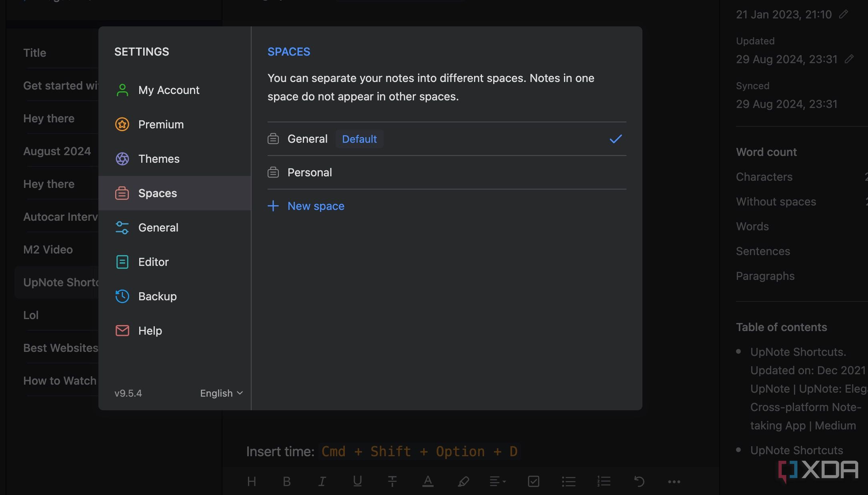
Task: Click the Spaces briefcase icon in sidebar
Action: [122, 193]
